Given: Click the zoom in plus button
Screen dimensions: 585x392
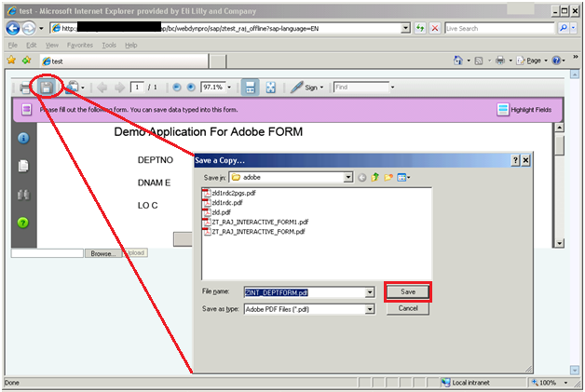Looking at the screenshot, I should 191,88.
